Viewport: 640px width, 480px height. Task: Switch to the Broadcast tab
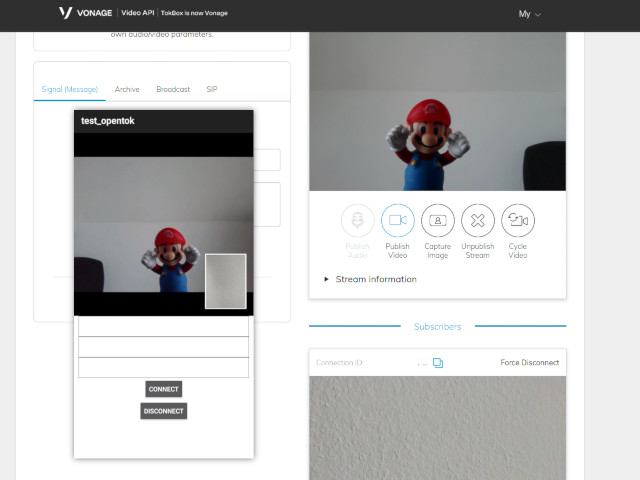pos(173,89)
